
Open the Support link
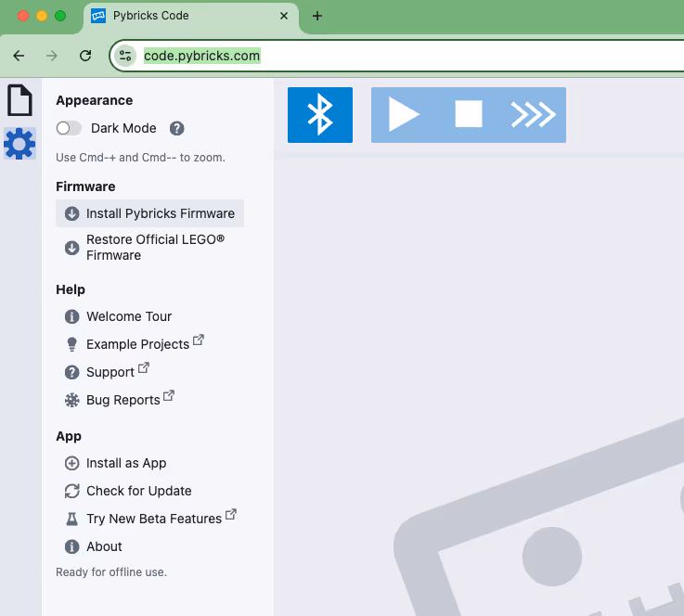tap(110, 372)
